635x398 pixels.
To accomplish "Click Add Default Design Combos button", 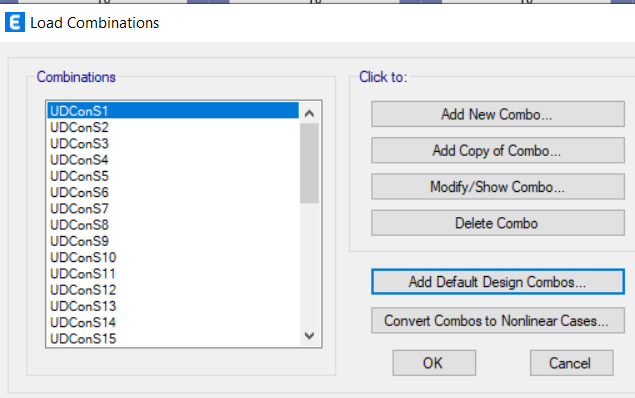I will coord(498,281).
